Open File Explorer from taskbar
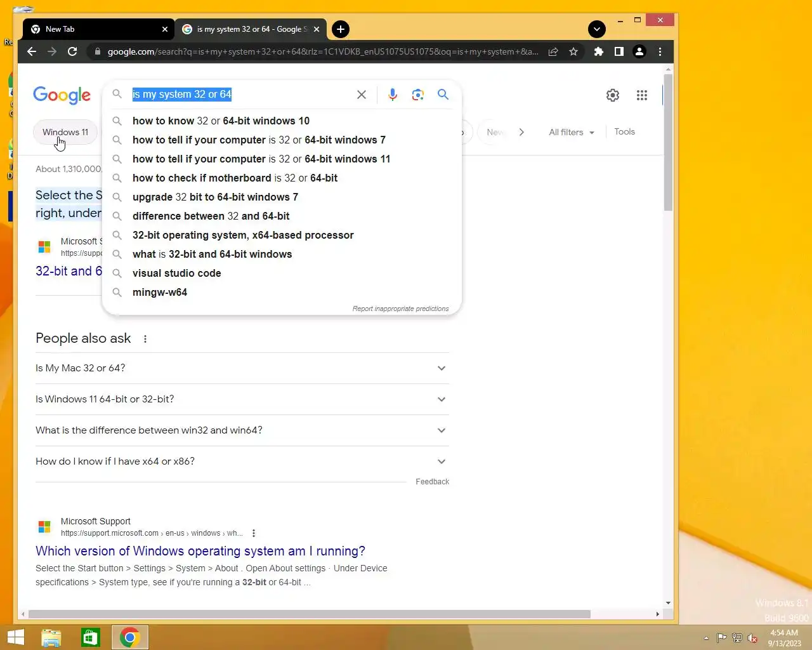Screen dimensions: 812x650 51,637
